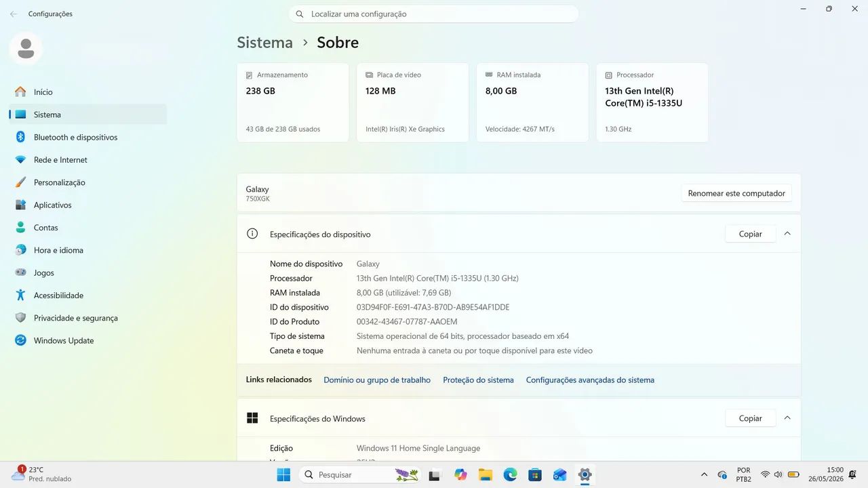868x488 pixels.
Task: Click the Rede e Internet wifi icon
Action: coord(20,160)
